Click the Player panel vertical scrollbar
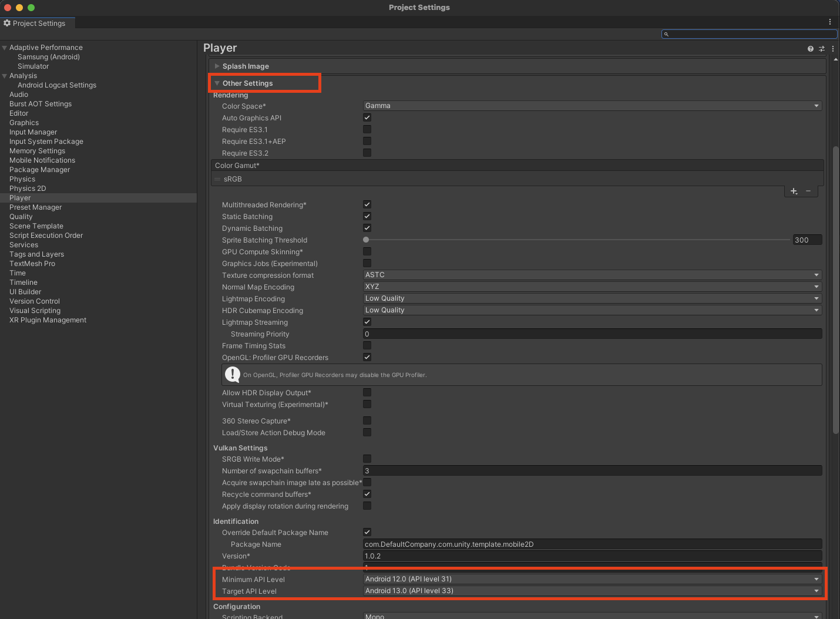The width and height of the screenshot is (840, 619). tap(835, 290)
